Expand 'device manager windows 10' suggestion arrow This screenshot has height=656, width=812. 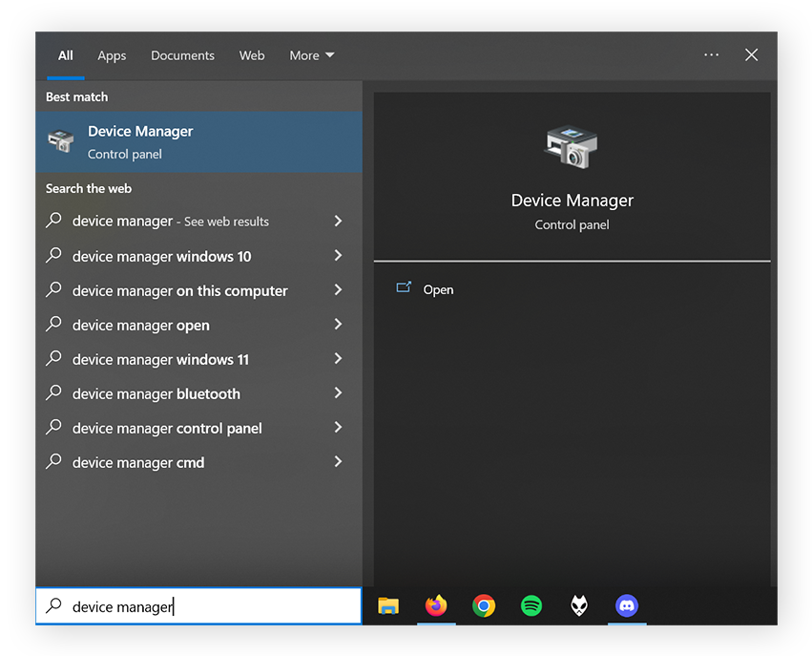[338, 256]
